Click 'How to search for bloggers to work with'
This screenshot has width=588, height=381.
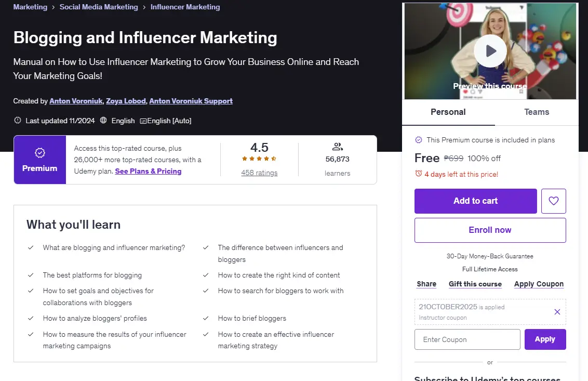(x=281, y=291)
